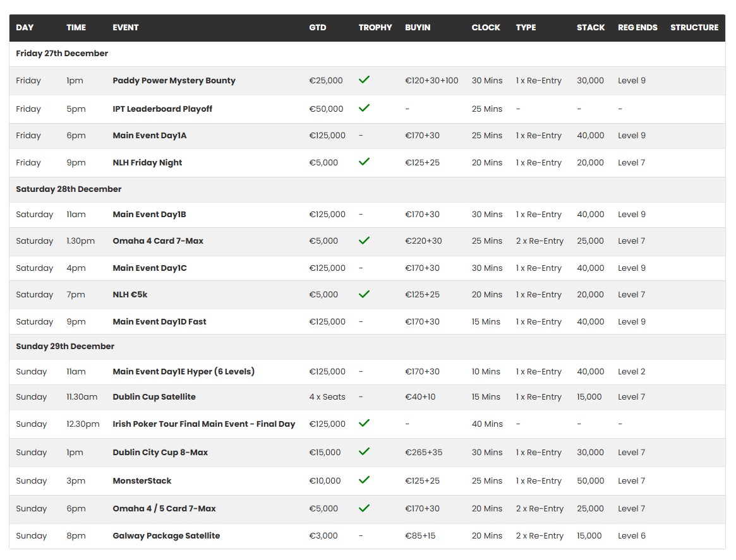Click trophy checkmark in NLH €5k row
Viewport: 736px width, 560px height.
[364, 294]
